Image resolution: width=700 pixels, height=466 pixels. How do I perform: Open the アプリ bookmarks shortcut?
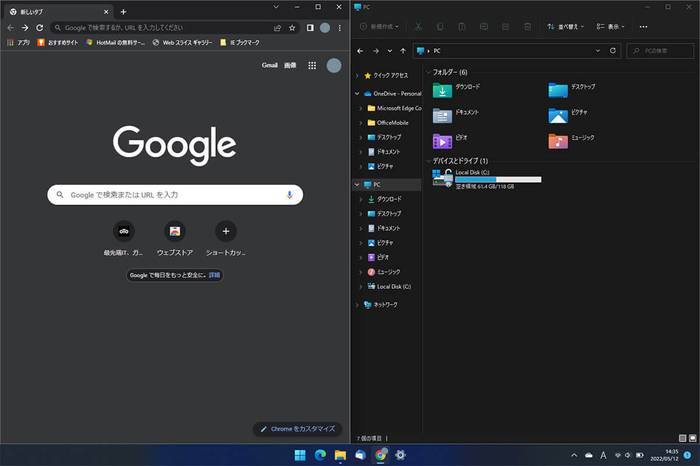19,42
